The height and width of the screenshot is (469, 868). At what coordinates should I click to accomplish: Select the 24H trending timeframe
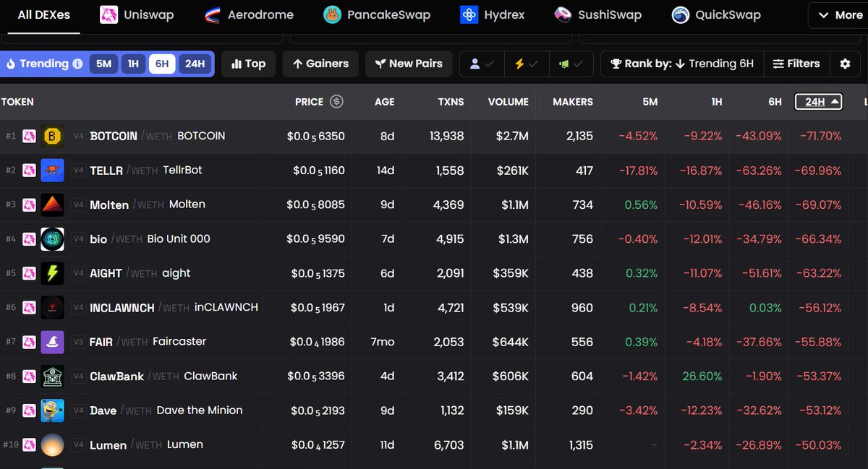pyautogui.click(x=195, y=64)
